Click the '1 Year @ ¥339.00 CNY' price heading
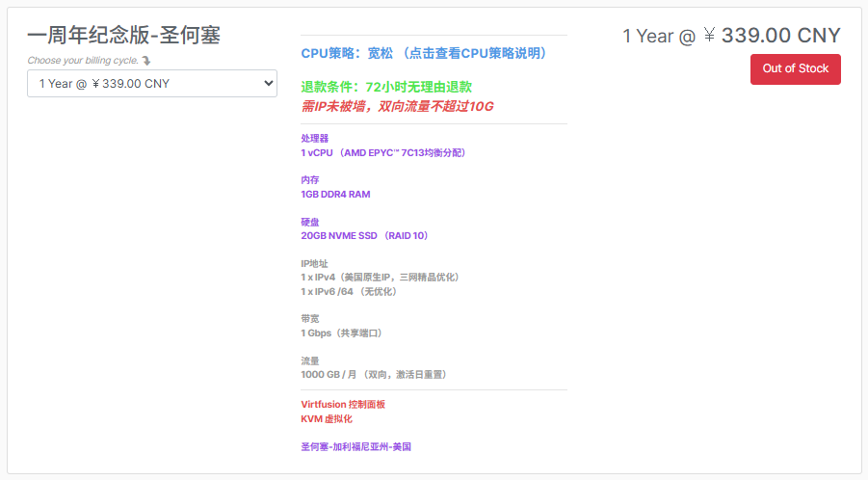868x480 pixels. coord(731,36)
